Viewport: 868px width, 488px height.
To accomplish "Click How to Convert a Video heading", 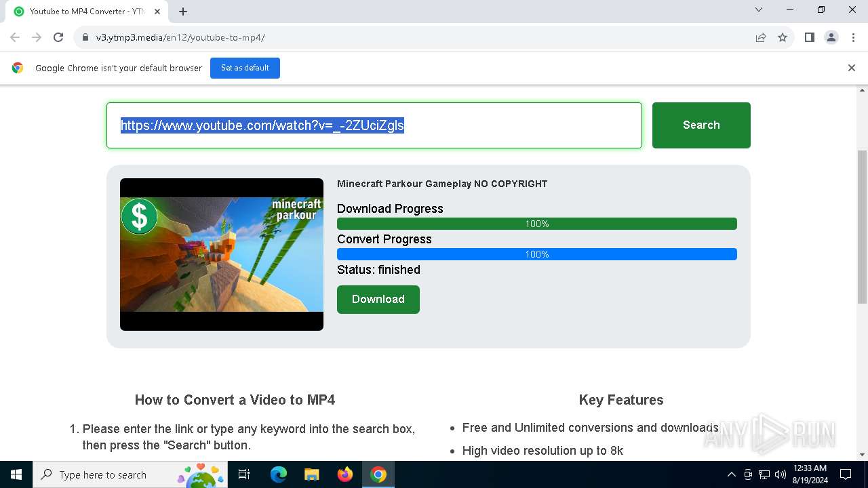I will 235,400.
